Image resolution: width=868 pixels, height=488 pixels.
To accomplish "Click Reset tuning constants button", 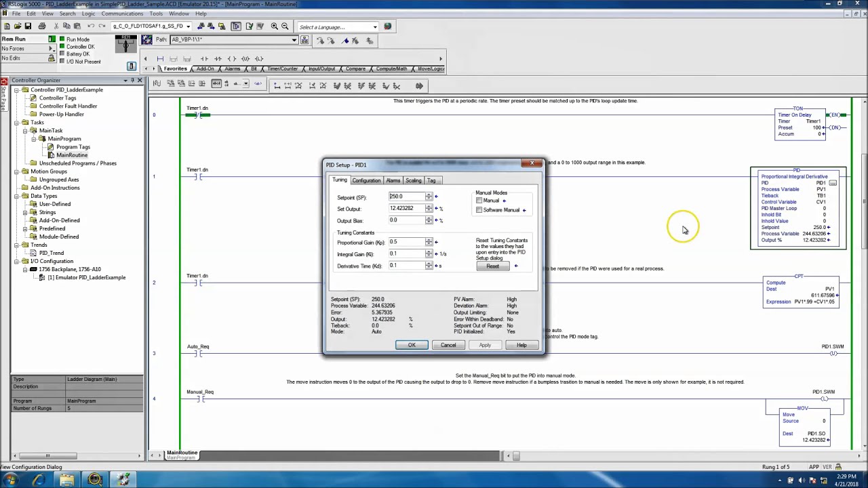I will [493, 266].
